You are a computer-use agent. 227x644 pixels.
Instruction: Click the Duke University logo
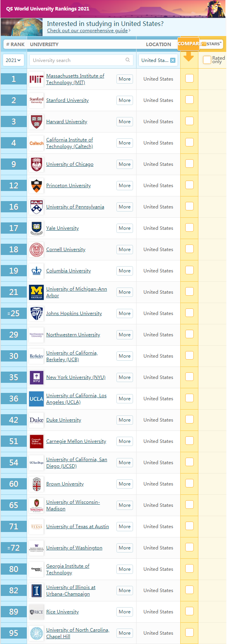pyautogui.click(x=36, y=420)
